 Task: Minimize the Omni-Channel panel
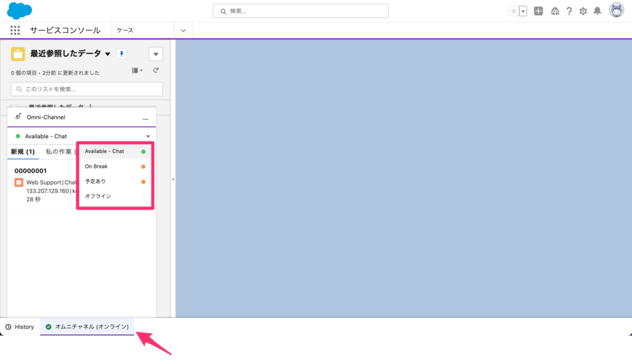pos(145,118)
